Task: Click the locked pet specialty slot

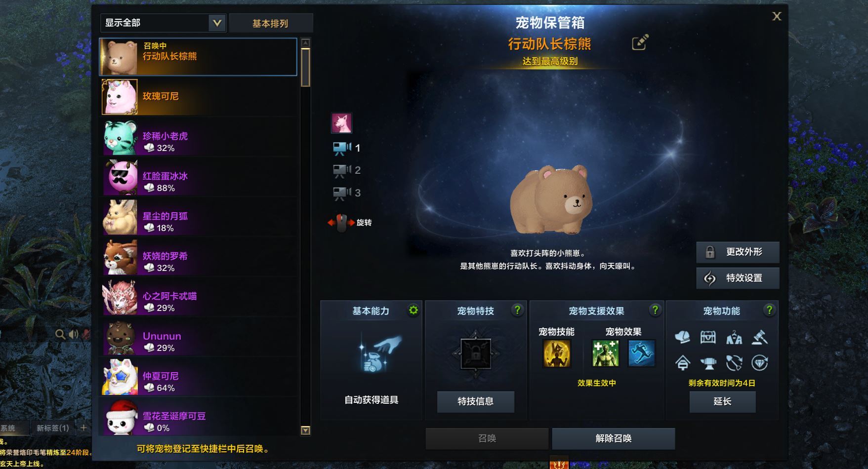Action: point(476,354)
